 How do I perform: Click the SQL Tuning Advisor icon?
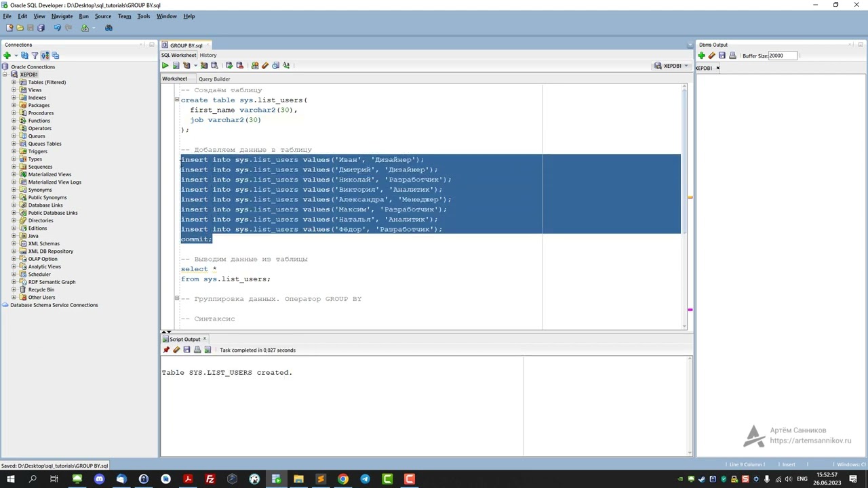coord(214,65)
